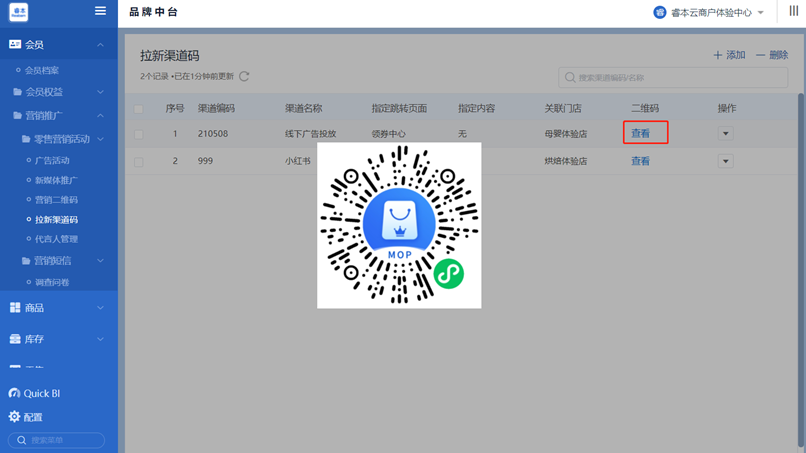The image size is (806, 453).
Task: Click the folder icon beside 会员权益
Action: click(17, 92)
